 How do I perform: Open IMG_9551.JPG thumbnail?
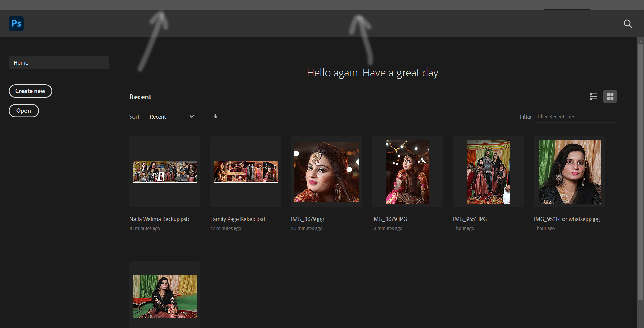click(488, 172)
